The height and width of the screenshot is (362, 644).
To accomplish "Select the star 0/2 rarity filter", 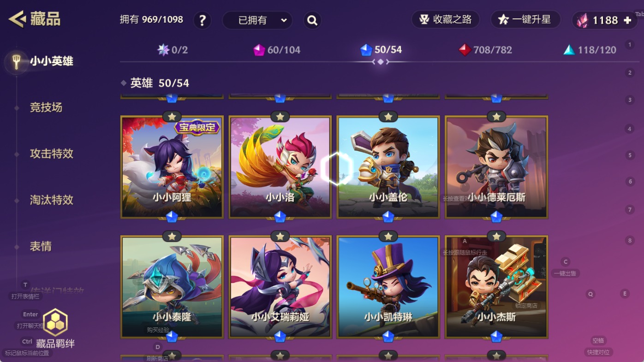I will click(173, 50).
